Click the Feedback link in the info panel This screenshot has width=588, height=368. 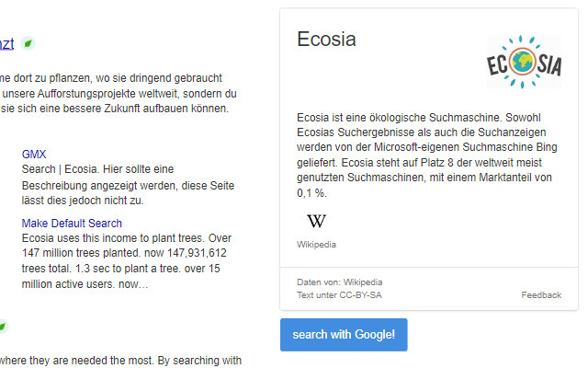[x=540, y=295]
